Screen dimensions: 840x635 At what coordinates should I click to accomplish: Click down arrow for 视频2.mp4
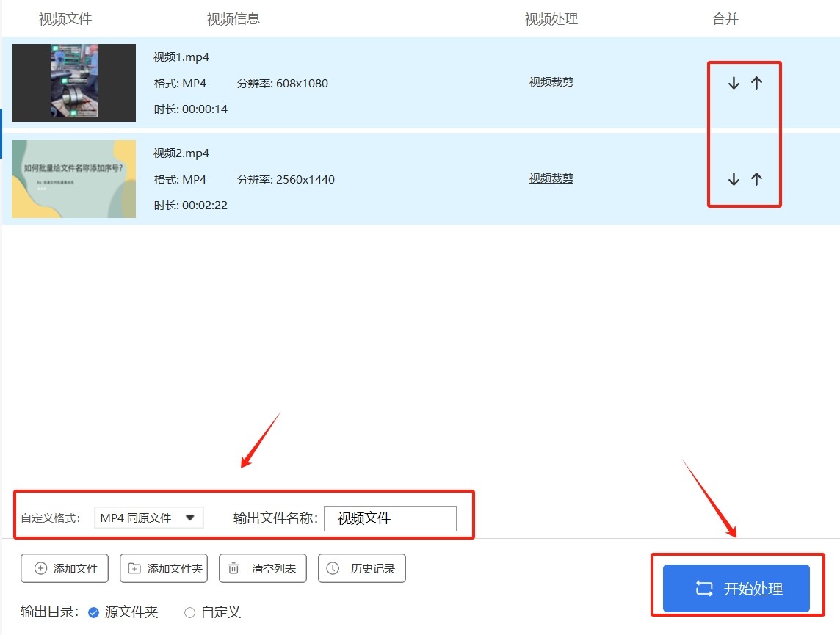[x=733, y=179]
